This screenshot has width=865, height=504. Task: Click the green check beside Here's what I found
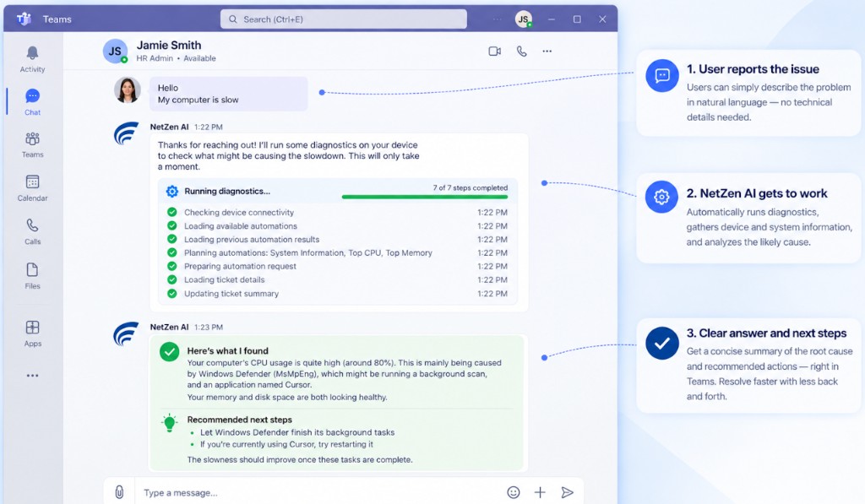(169, 352)
